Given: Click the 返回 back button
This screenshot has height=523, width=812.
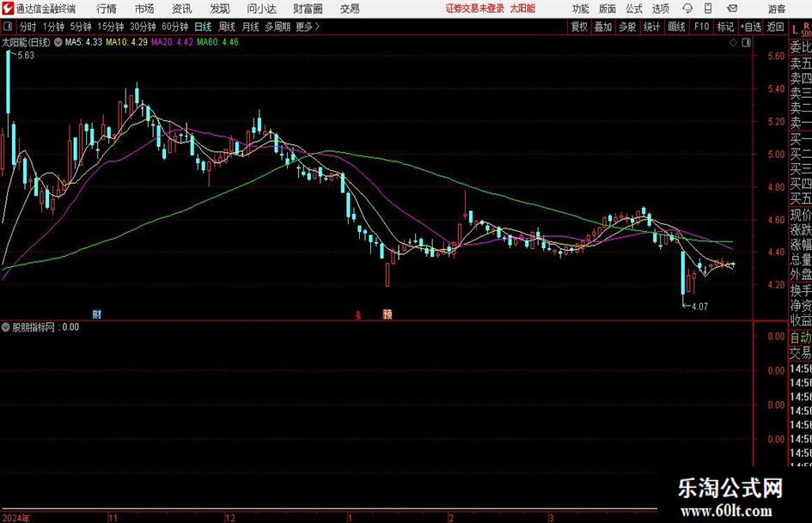Looking at the screenshot, I should pyautogui.click(x=775, y=27).
